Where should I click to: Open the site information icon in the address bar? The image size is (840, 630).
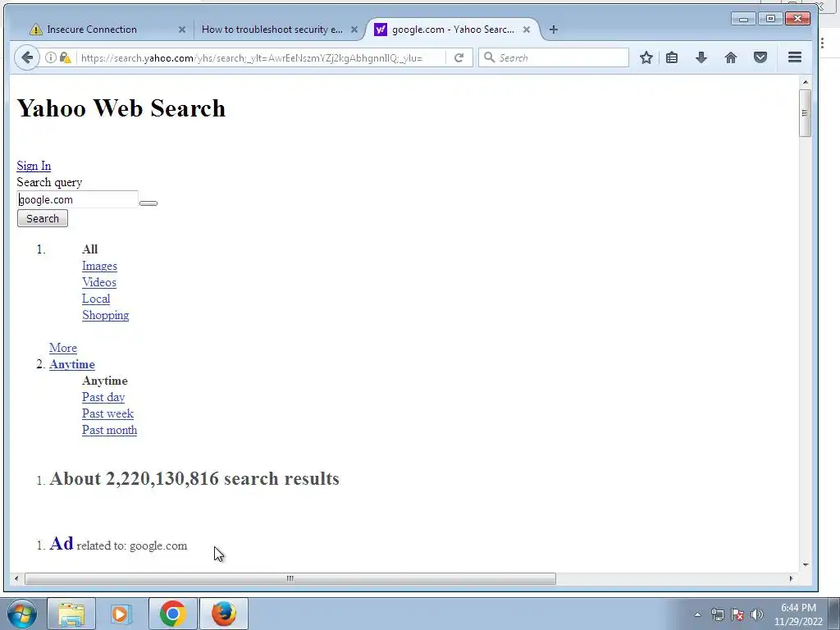pos(50,58)
